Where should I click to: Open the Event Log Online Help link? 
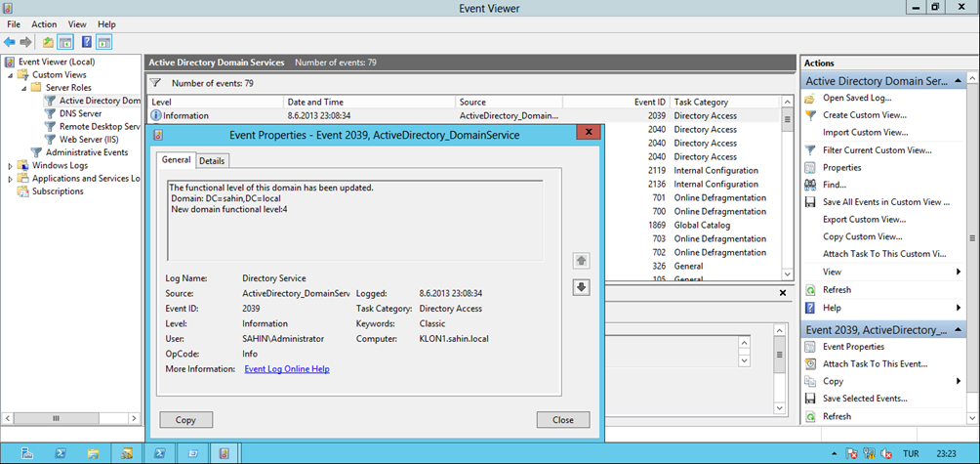coord(287,369)
